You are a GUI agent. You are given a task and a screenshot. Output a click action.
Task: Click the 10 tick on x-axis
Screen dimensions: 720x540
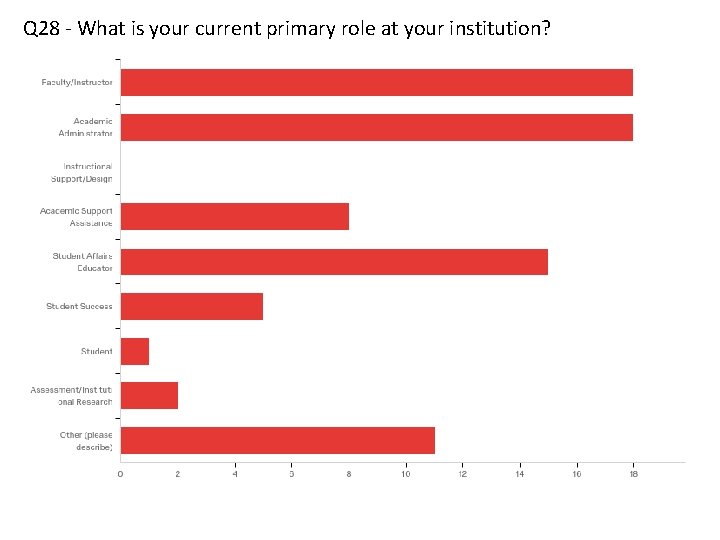(x=405, y=474)
